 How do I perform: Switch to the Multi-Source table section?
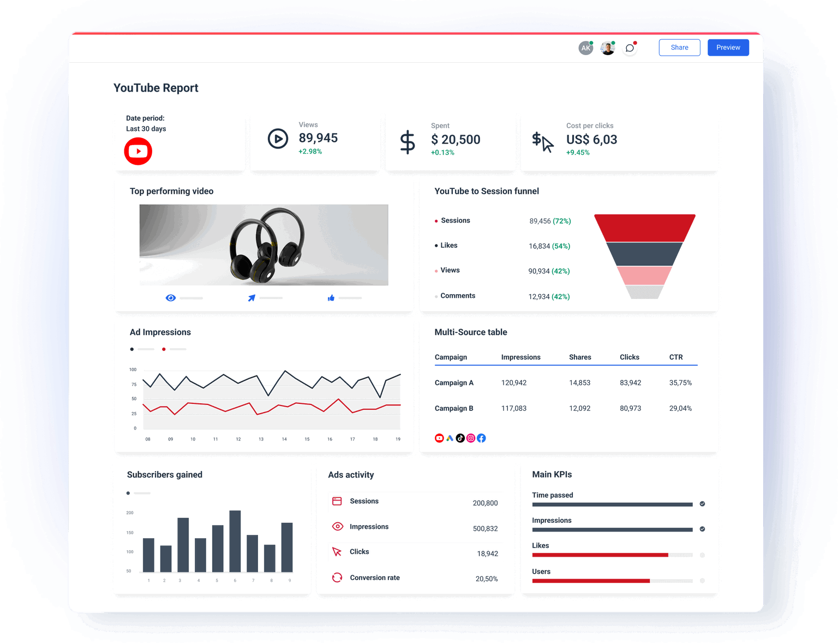(x=471, y=332)
